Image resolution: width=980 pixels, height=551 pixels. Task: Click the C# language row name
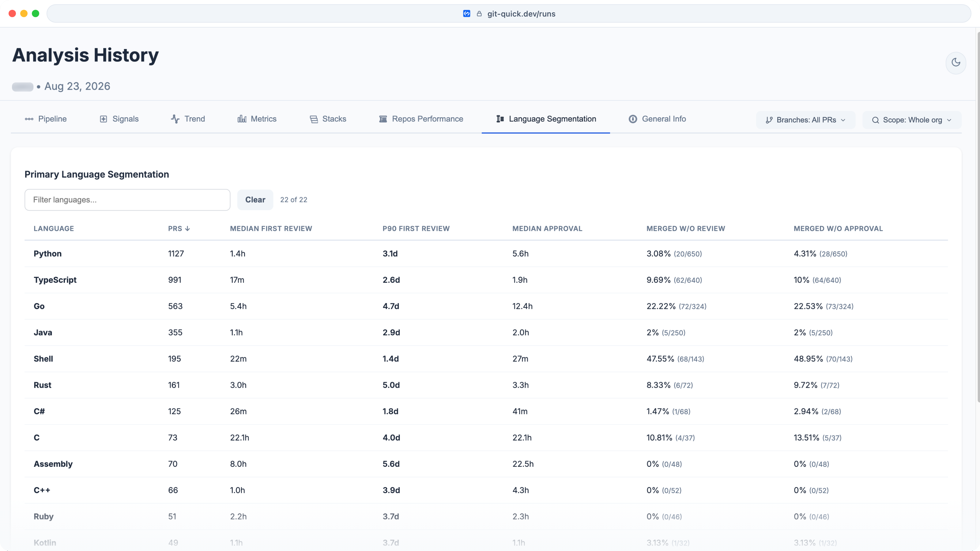(x=39, y=411)
